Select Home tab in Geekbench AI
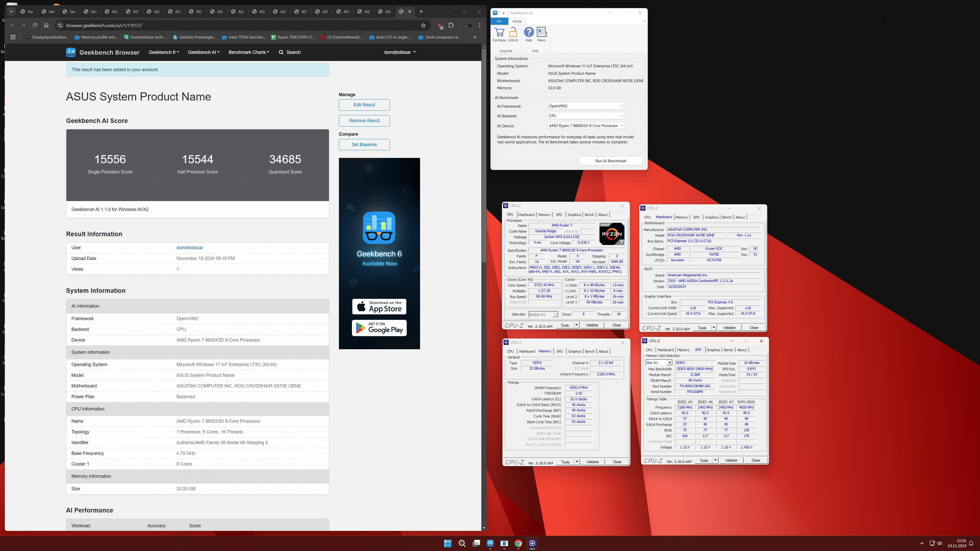 (517, 21)
